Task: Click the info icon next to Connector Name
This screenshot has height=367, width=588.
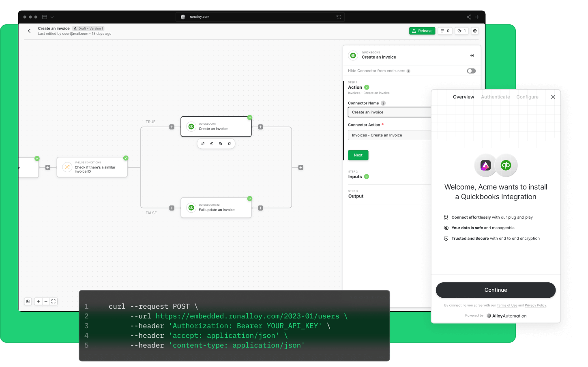Action: [x=383, y=103]
